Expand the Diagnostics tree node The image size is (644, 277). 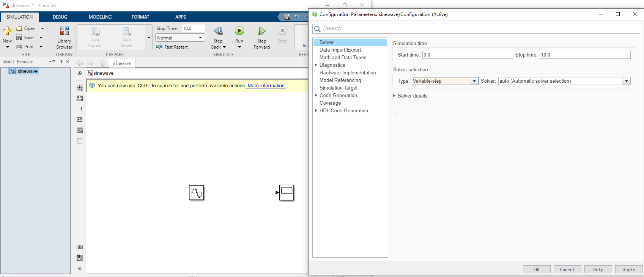click(x=316, y=65)
